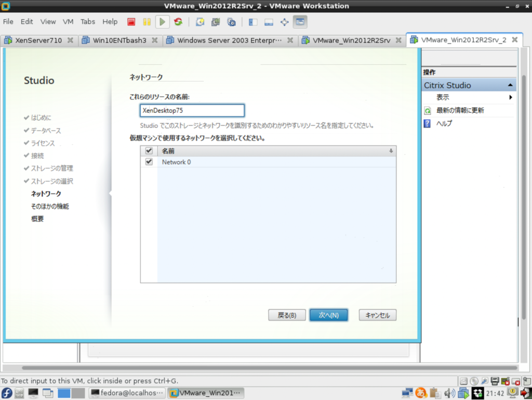532x400 pixels.
Task: Click the file manager taskbar icon
Action: (x=19, y=393)
